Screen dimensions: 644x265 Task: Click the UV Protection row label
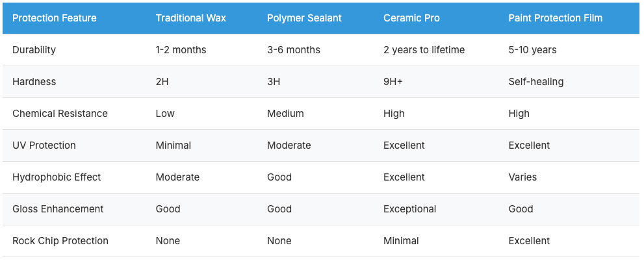(x=44, y=145)
